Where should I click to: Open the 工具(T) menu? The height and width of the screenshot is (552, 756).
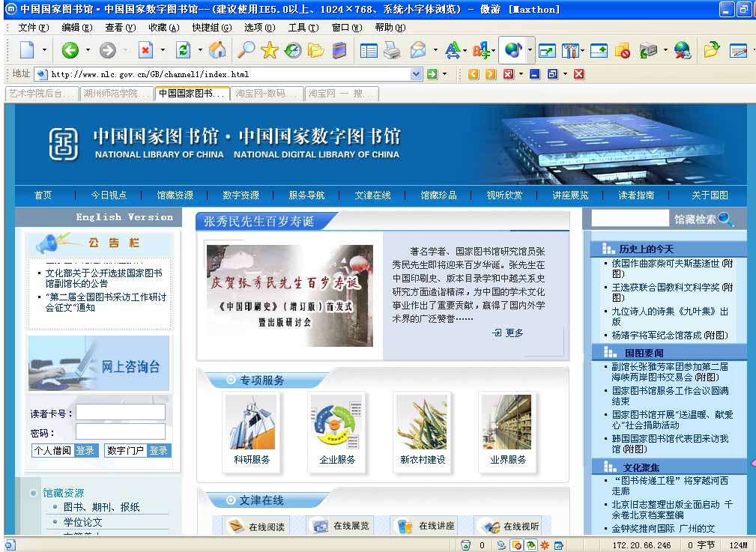[x=303, y=28]
